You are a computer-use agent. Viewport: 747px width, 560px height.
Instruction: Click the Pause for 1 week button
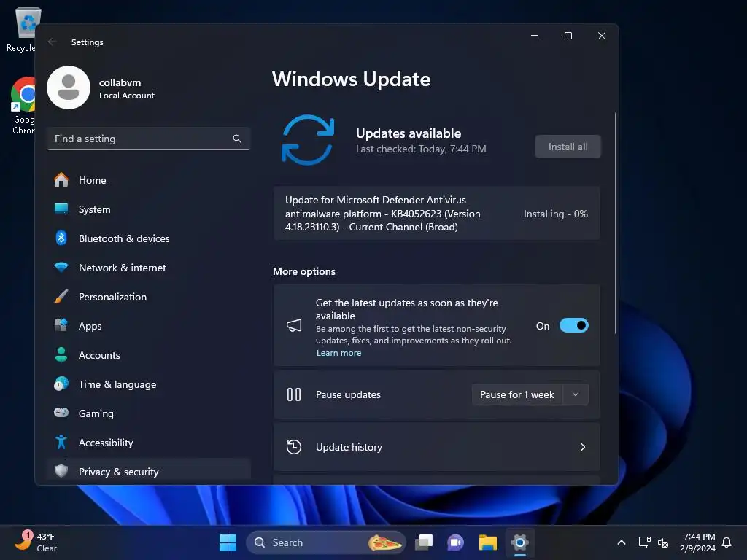click(x=517, y=394)
